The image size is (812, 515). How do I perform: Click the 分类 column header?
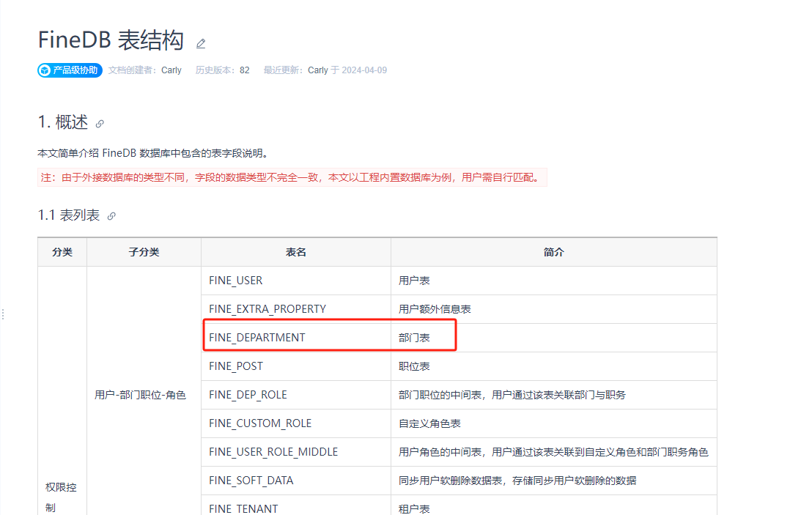click(62, 252)
